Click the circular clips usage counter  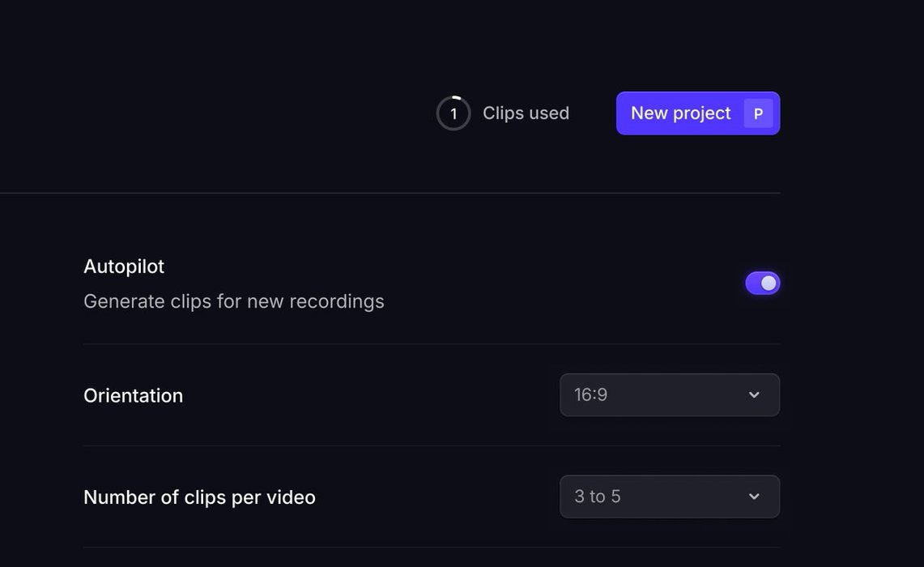[x=453, y=113]
